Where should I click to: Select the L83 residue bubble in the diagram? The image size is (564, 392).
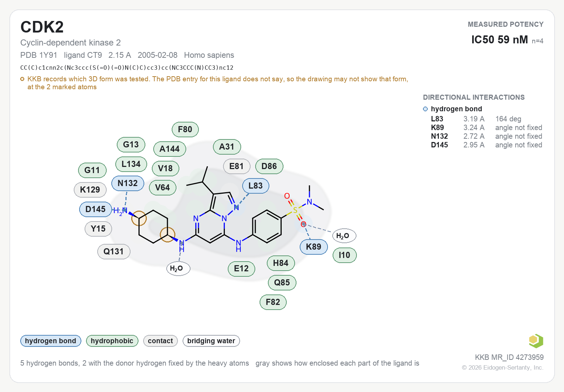[256, 186]
